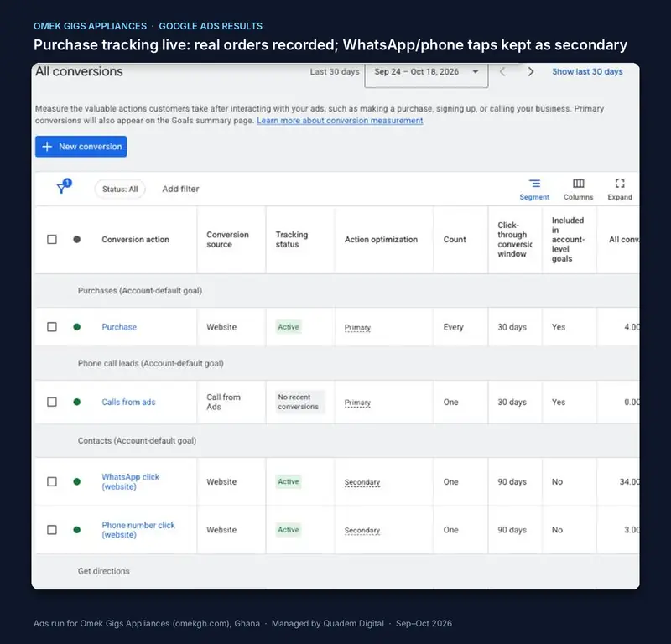
Task: Click Add filter field
Action: 180,189
